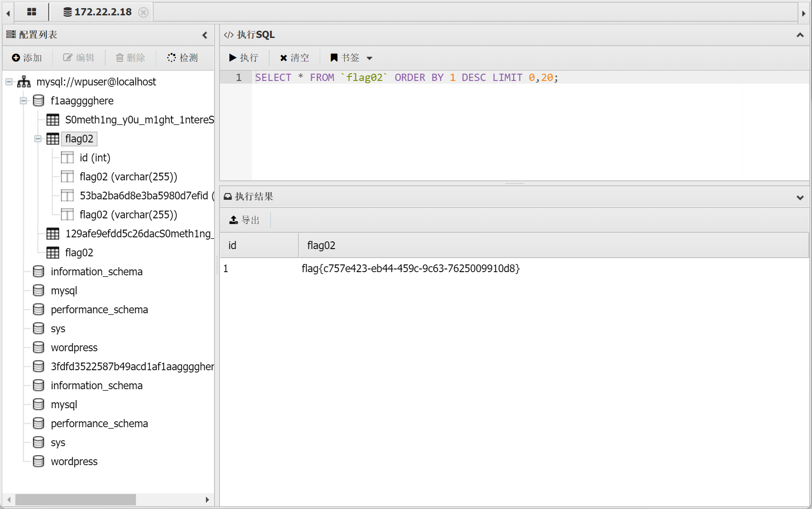Click the connection network icon

(23, 82)
